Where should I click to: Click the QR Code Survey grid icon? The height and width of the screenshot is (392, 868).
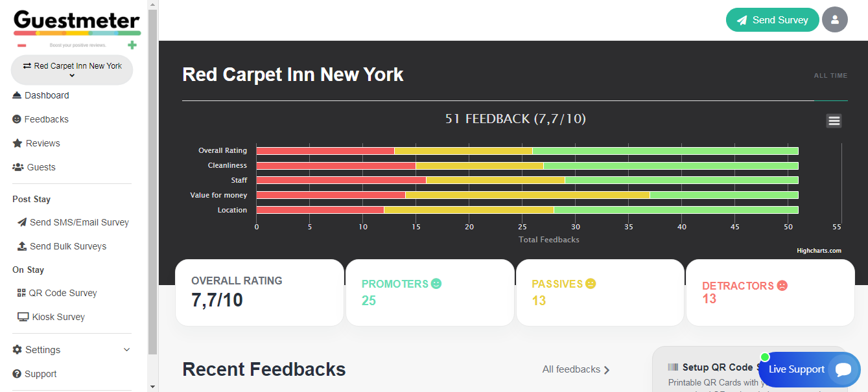pyautogui.click(x=21, y=293)
